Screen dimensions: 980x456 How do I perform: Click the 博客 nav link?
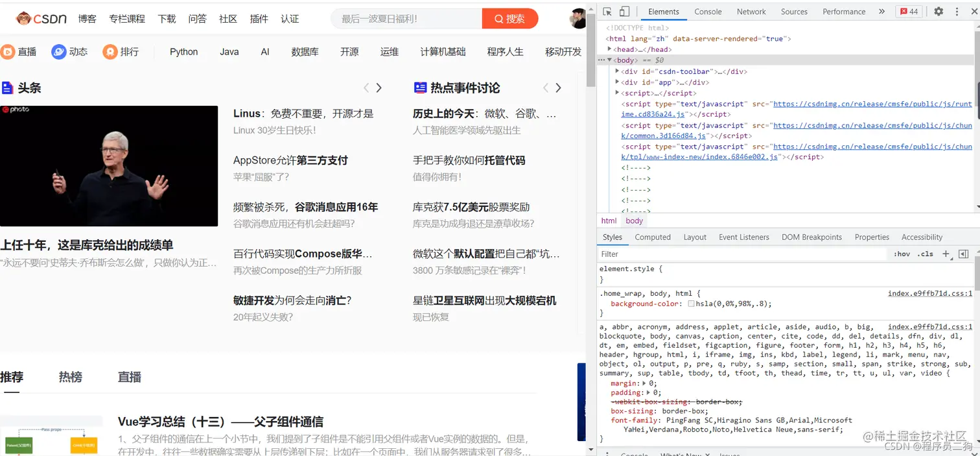point(87,19)
